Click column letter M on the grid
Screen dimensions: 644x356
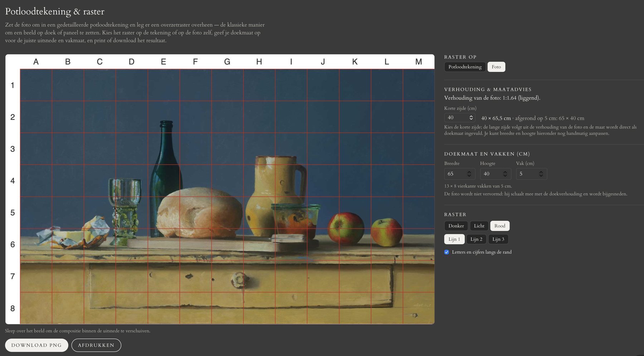[419, 62]
